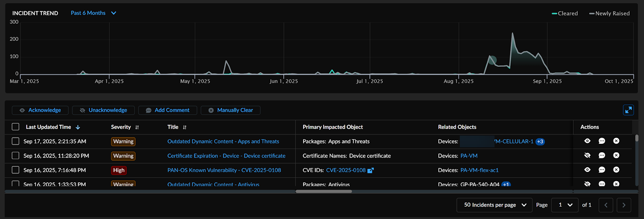644x219 pixels.
Task: Manually clear the CVE-2025-0108 incident
Action: (616, 170)
